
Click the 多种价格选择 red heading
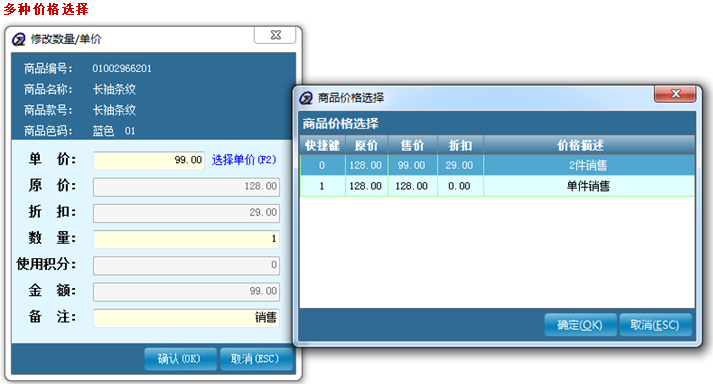pyautogui.click(x=46, y=9)
